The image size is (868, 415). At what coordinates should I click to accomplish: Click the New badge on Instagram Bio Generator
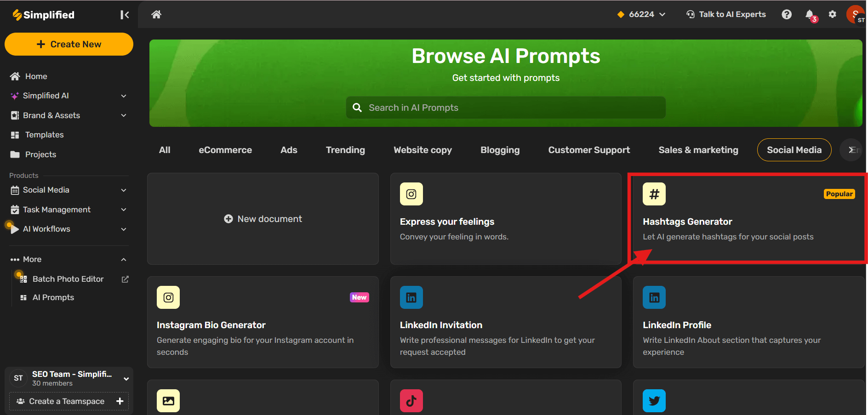point(359,297)
